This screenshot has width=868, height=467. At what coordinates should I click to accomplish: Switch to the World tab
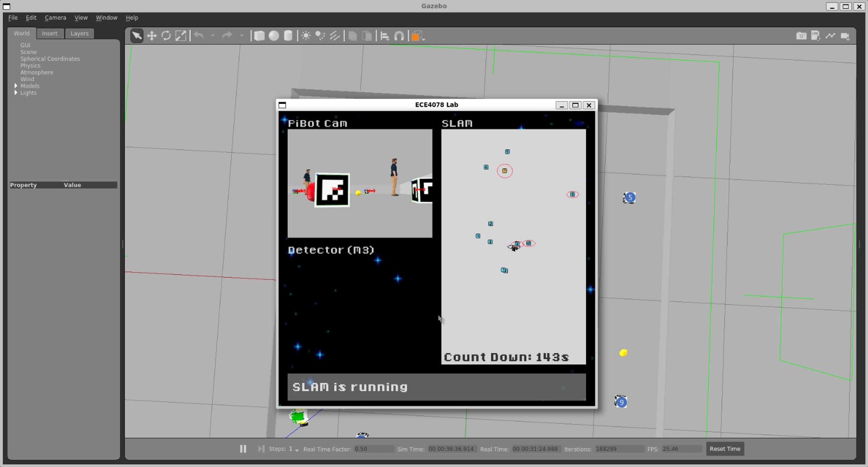tap(21, 33)
